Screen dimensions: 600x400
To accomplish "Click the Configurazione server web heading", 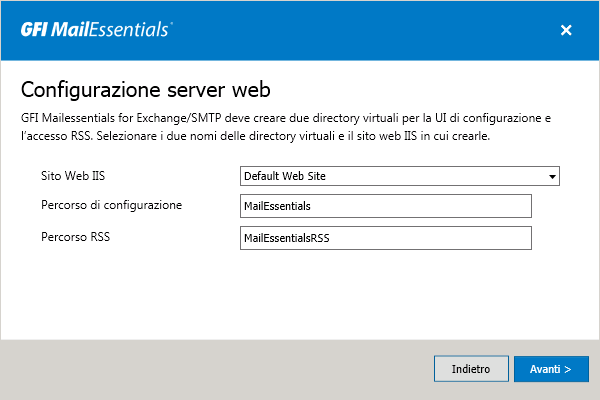I will [x=146, y=90].
